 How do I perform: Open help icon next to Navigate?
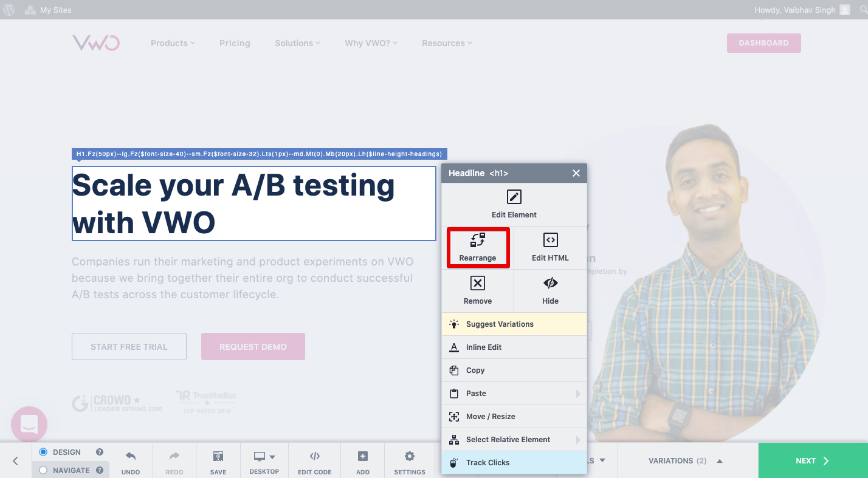(100, 470)
